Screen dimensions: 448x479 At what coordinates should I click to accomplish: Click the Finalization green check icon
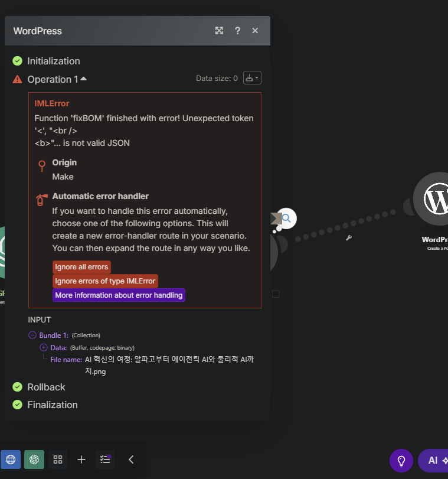(17, 405)
